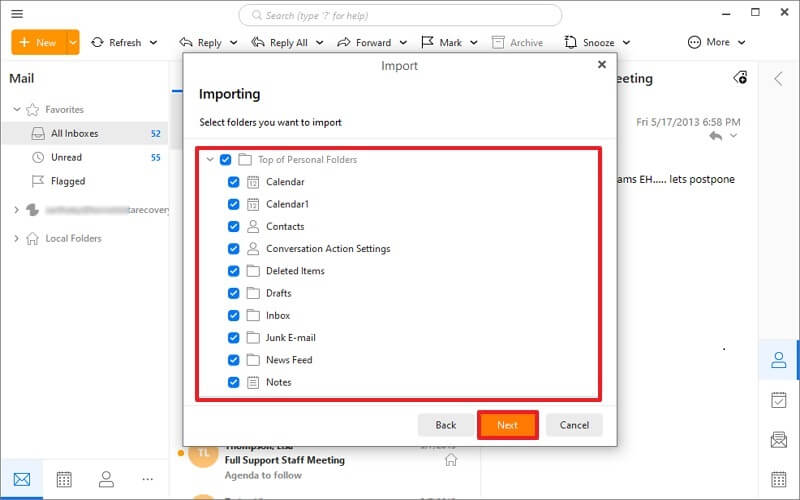This screenshot has width=800, height=500.
Task: Open the hamburger menu icon
Action: (17, 14)
